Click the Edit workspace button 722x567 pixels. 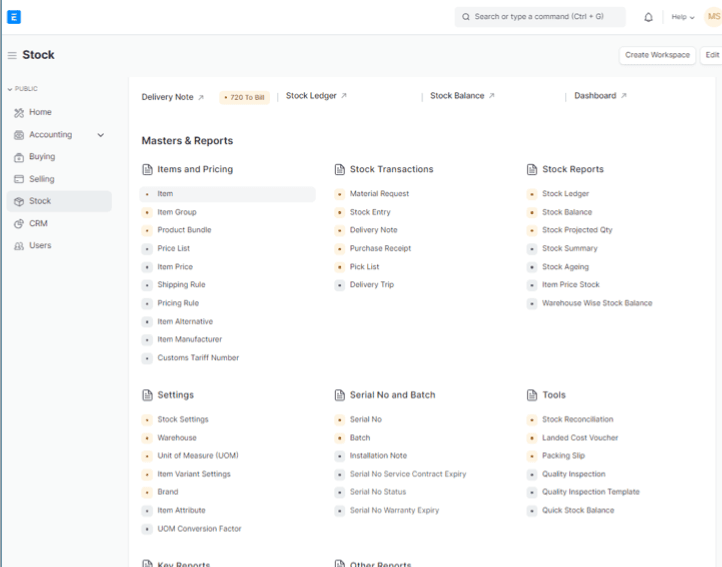click(x=711, y=55)
